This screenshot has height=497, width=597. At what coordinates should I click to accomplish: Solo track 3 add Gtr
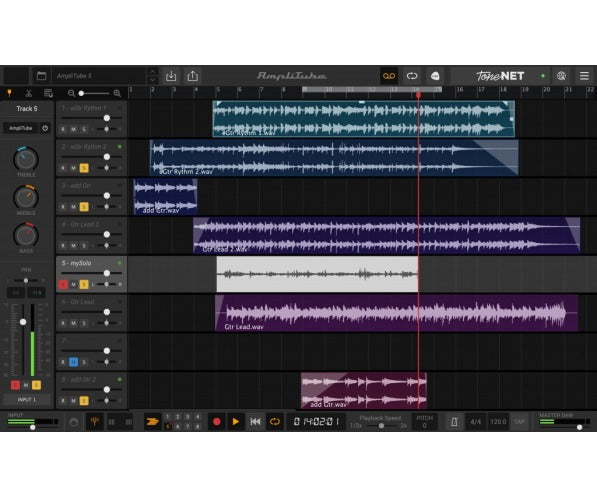click(x=84, y=207)
